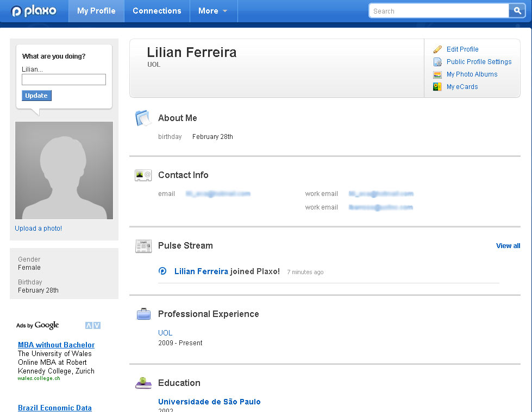Click the previous ad arrow in Google ads

tap(89, 325)
